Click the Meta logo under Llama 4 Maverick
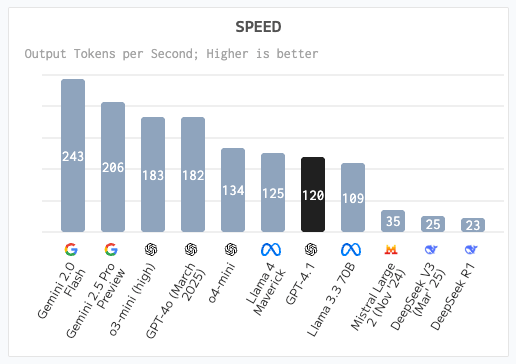This screenshot has height=364, width=516. pos(271,249)
